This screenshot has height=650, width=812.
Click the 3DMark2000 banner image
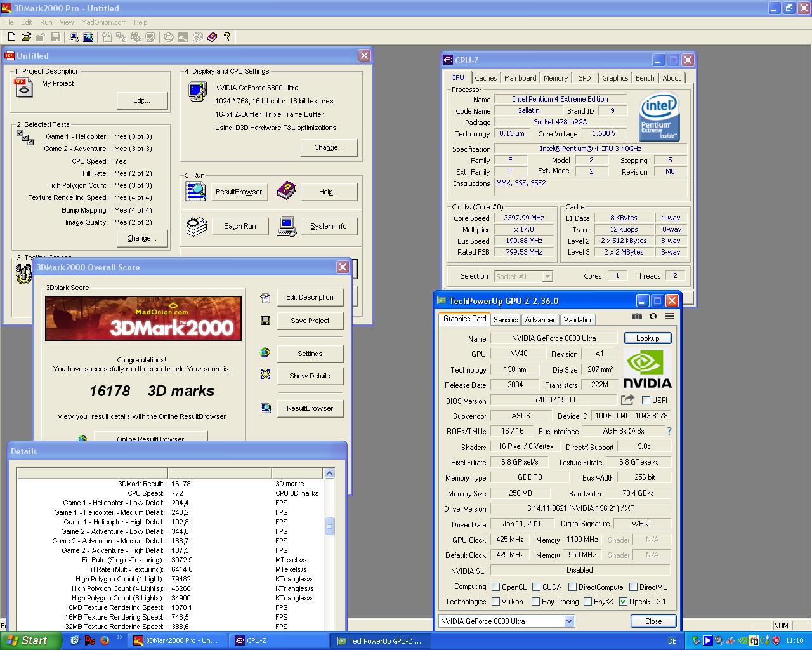tap(143, 319)
